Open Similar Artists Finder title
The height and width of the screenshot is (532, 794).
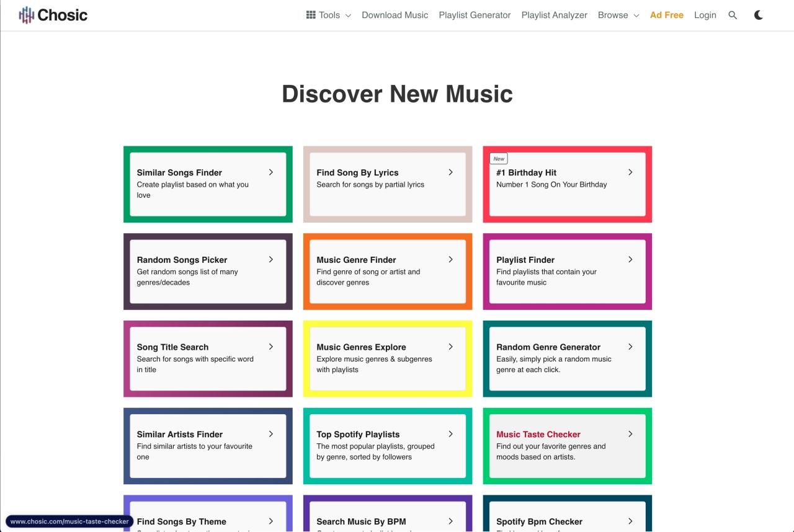(x=180, y=435)
